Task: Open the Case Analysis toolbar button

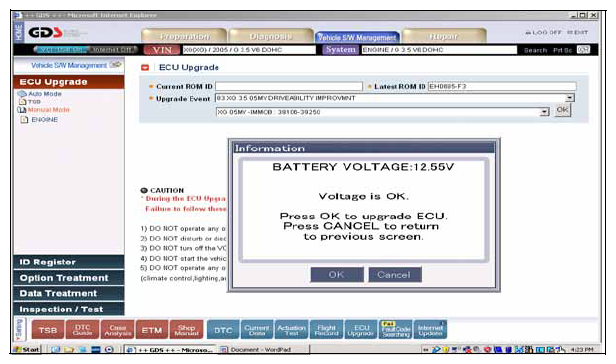Action: tap(117, 330)
